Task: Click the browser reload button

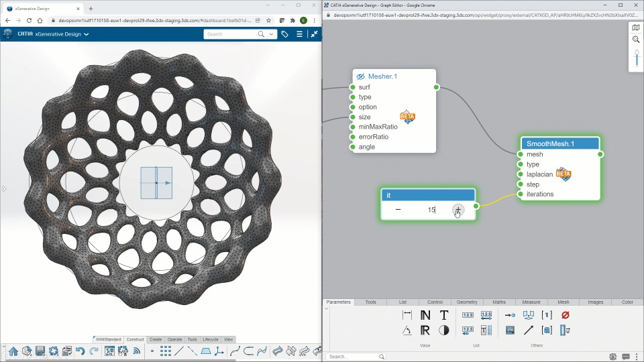Action: (x=29, y=20)
